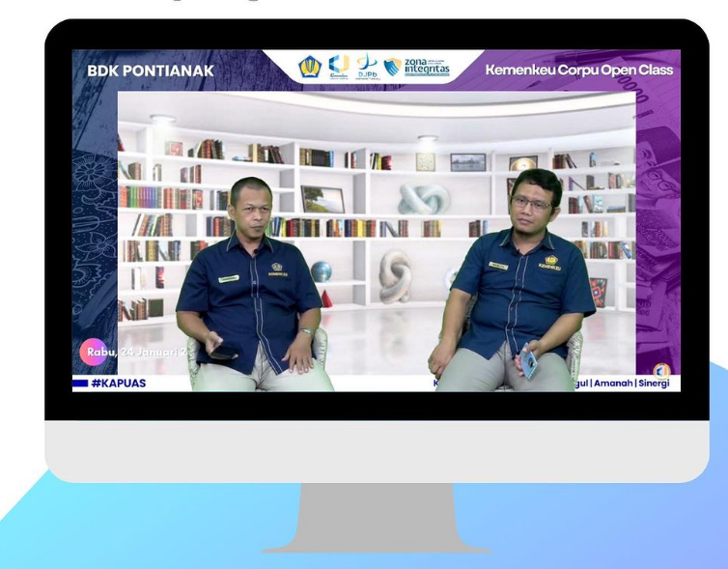Image resolution: width=728 pixels, height=569 pixels.
Task: Click the pink circle behind the Rabu date
Action: click(94, 353)
